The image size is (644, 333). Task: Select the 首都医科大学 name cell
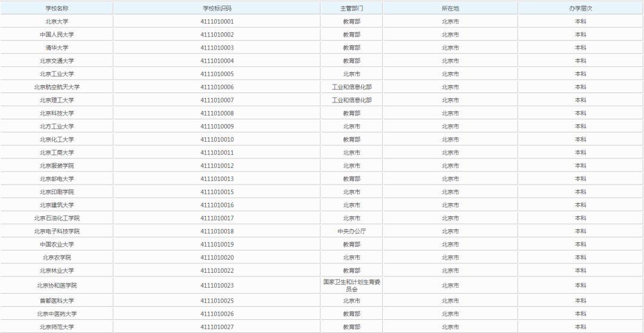click(57, 301)
